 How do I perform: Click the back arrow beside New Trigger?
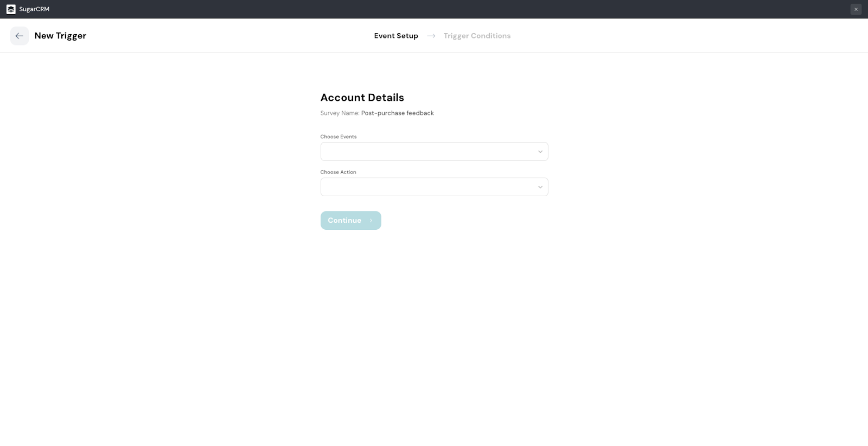pyautogui.click(x=20, y=36)
